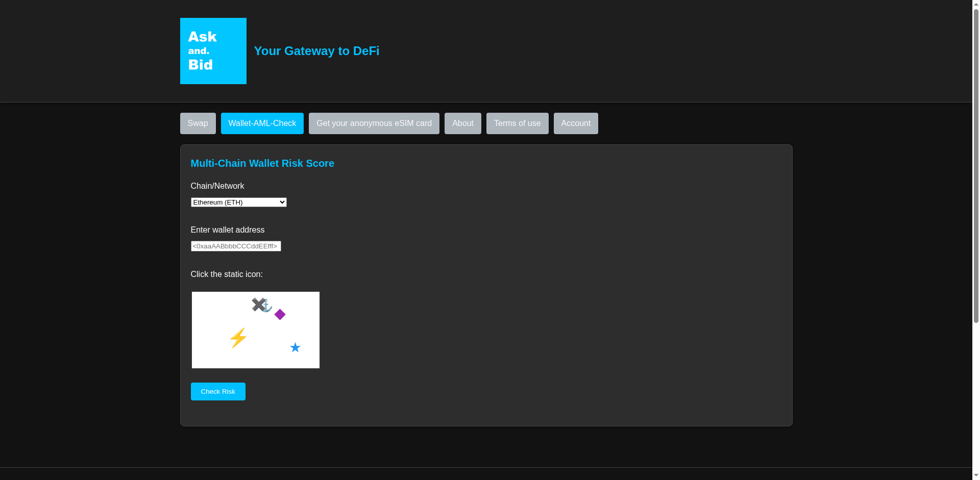Focus the wallet address input field
Screen dimensions: 980x480
click(236, 246)
